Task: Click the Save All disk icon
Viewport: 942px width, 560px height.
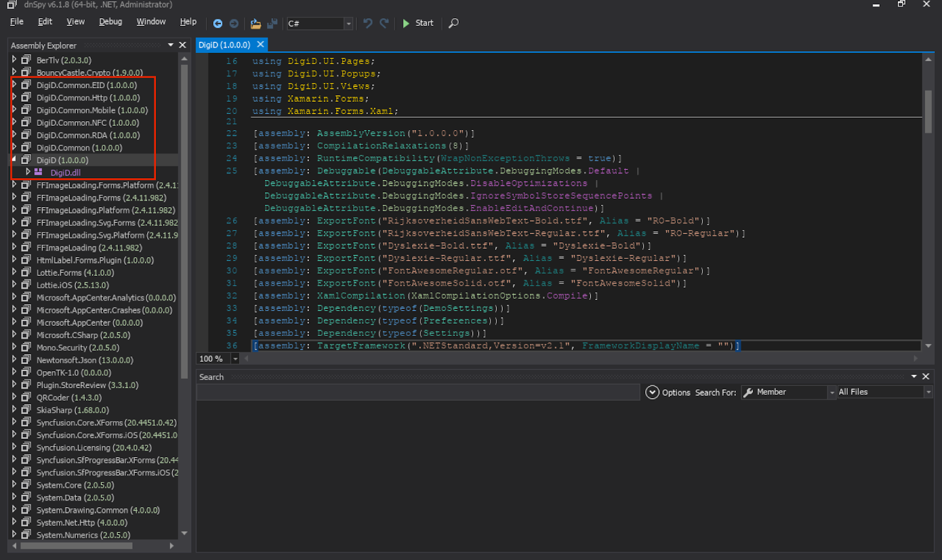Action: pos(272,24)
